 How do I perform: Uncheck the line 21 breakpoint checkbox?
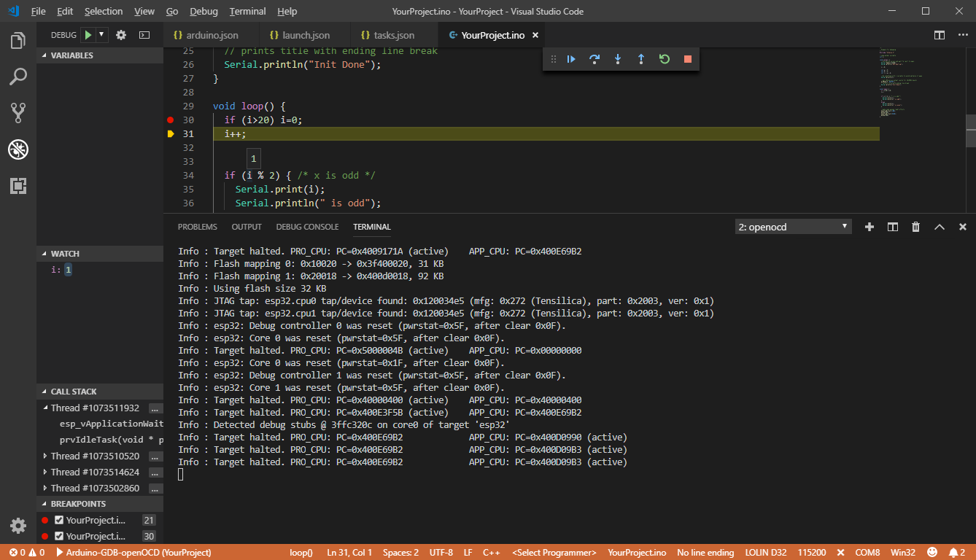tap(60, 520)
